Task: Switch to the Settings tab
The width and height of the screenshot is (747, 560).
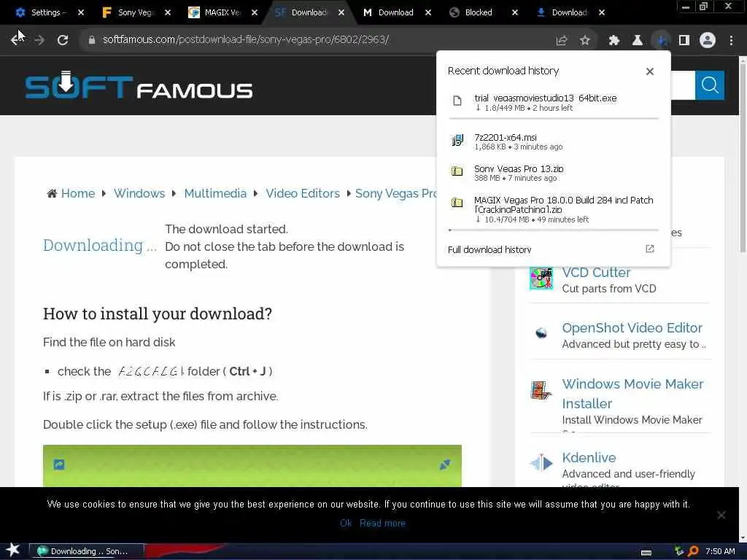Action: 42,12
